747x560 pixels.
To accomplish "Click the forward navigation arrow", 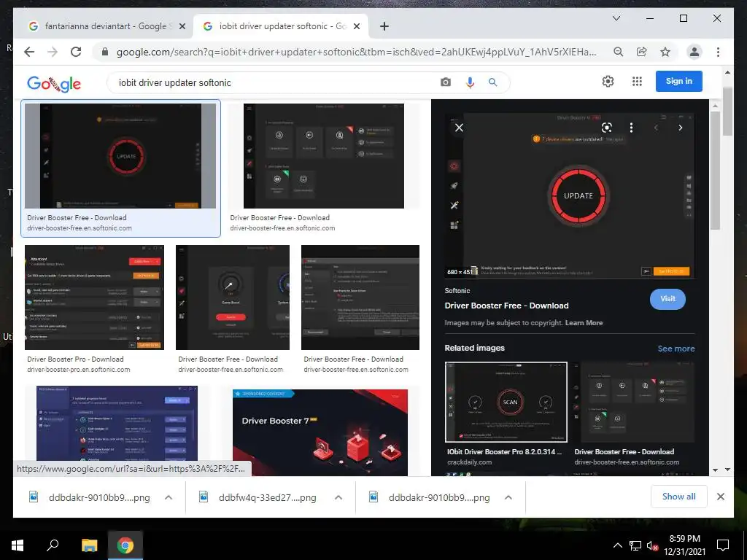I will coord(53,52).
